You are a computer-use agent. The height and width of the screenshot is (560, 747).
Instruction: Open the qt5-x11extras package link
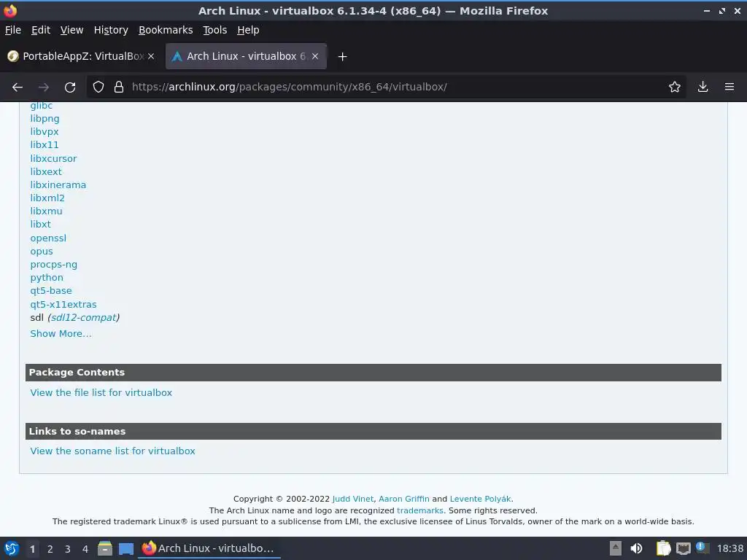tap(63, 304)
